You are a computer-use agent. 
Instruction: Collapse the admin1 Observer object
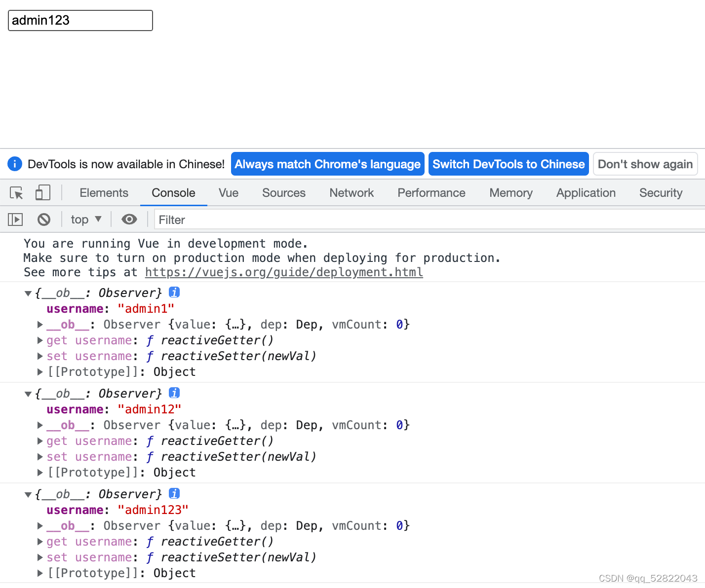[28, 293]
